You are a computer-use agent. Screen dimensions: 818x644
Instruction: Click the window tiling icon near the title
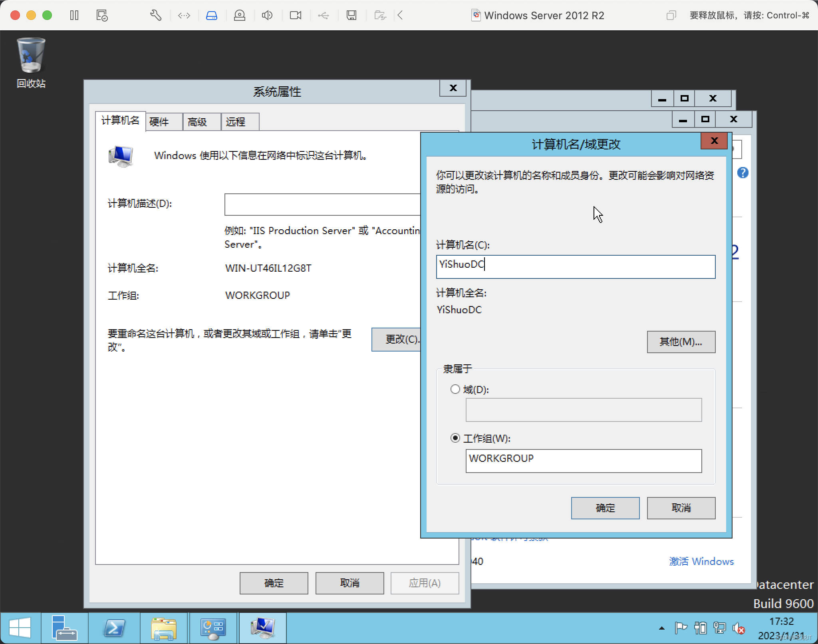pyautogui.click(x=671, y=16)
